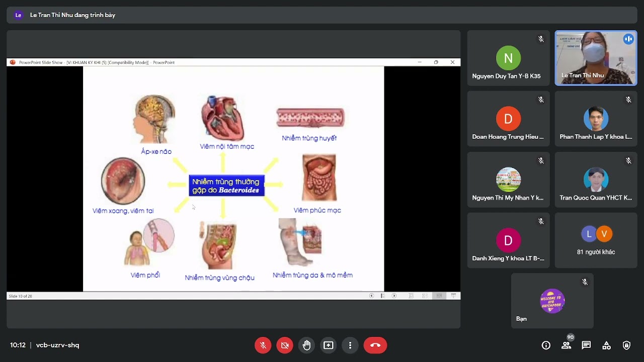The width and height of the screenshot is (644, 362).
Task: Open the three-dot more options menu
Action: (350, 345)
